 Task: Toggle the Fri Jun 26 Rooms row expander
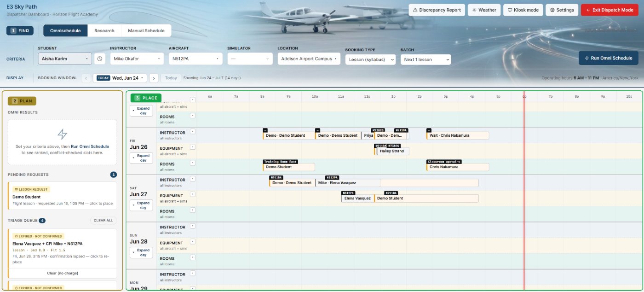pos(193,163)
